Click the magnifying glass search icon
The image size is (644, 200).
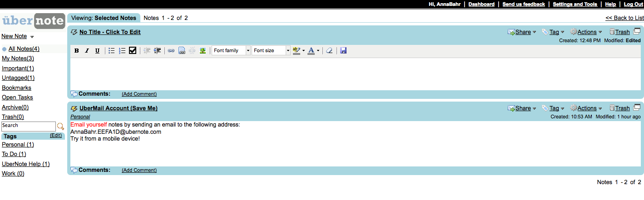tap(60, 127)
